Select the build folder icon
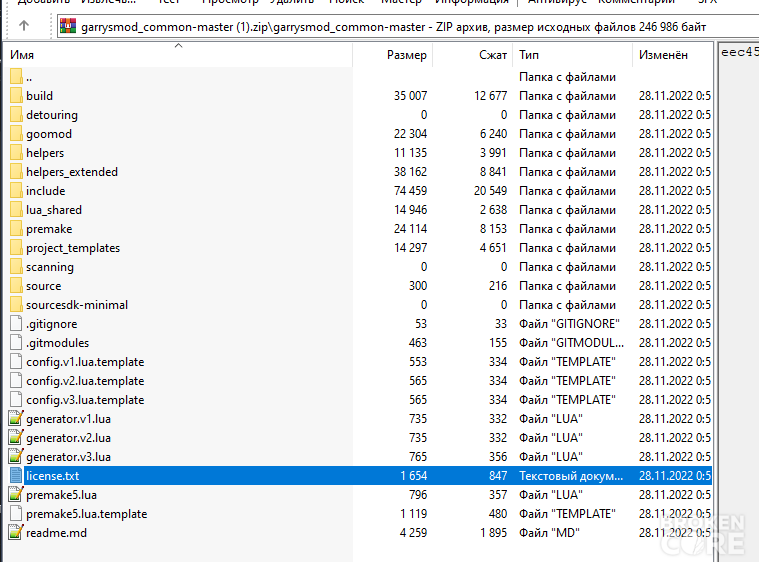The height and width of the screenshot is (562, 759). coord(16,95)
